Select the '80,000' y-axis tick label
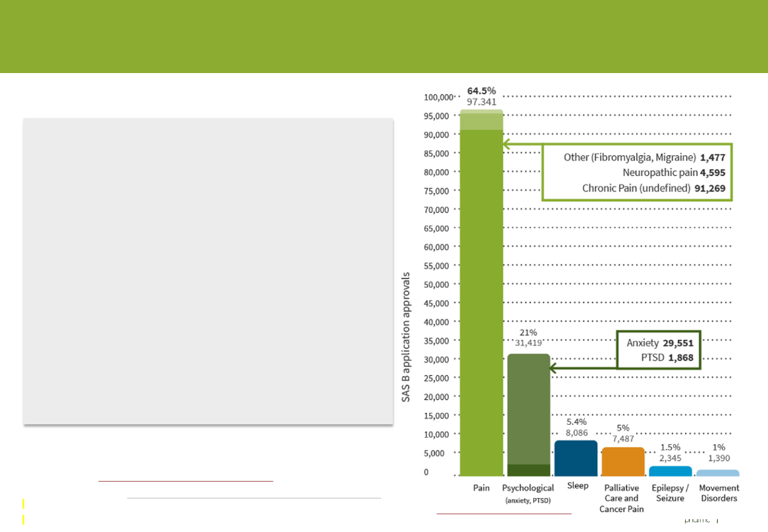 click(436, 172)
